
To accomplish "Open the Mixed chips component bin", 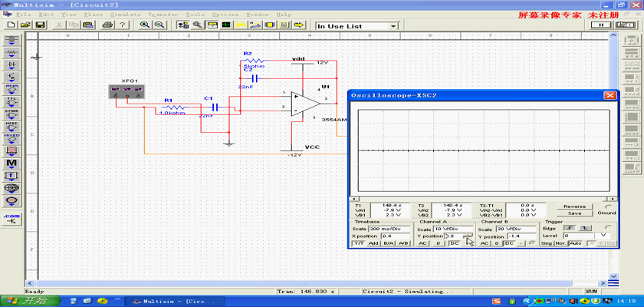I will 12,139.
